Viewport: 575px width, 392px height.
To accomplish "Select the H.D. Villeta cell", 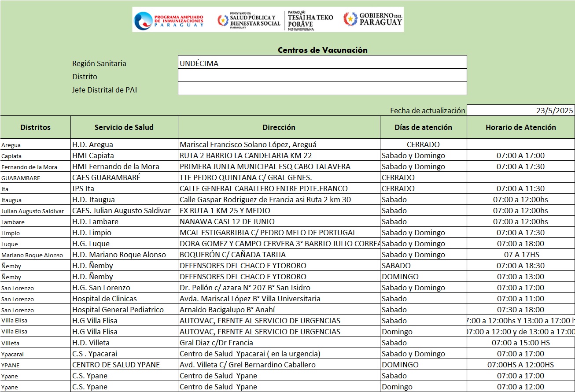I will coord(124,343).
